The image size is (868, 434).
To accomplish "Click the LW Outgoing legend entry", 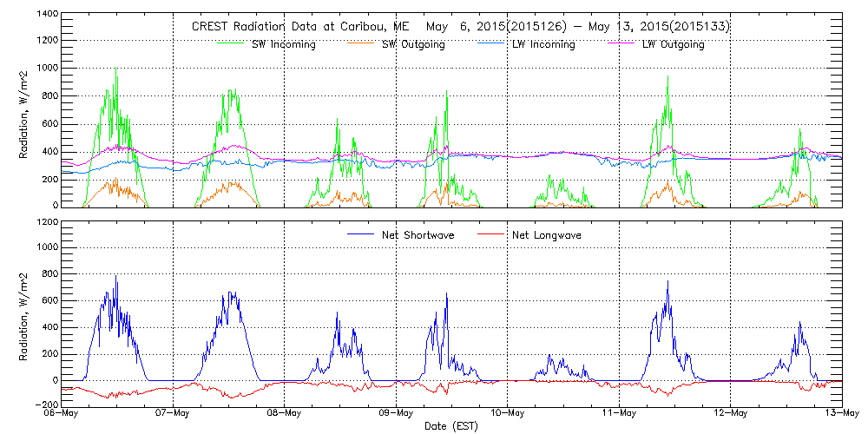I will (x=673, y=45).
